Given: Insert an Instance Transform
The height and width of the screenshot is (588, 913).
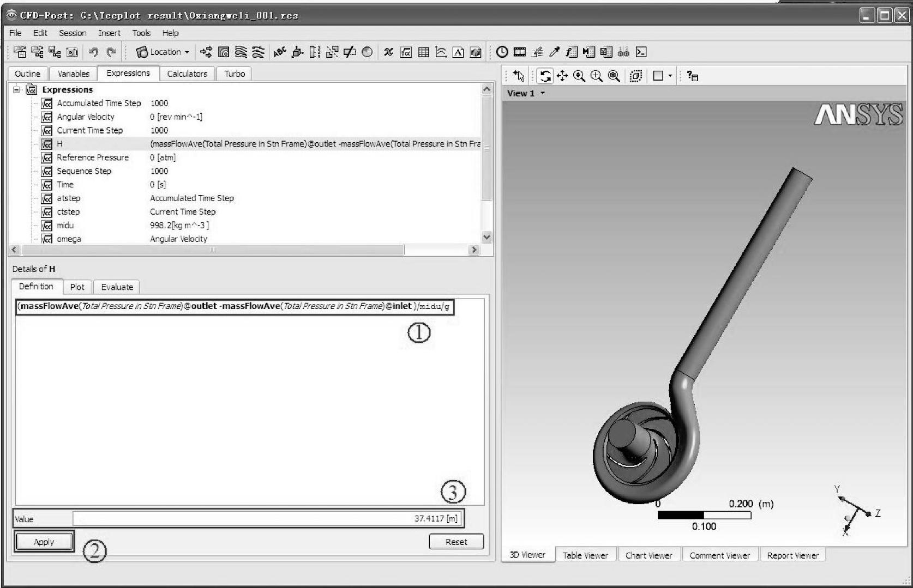Looking at the screenshot, I should 332,52.
